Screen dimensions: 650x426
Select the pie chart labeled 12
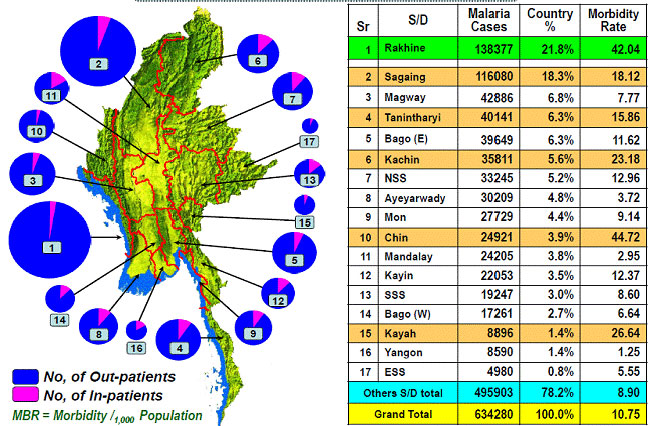[276, 290]
